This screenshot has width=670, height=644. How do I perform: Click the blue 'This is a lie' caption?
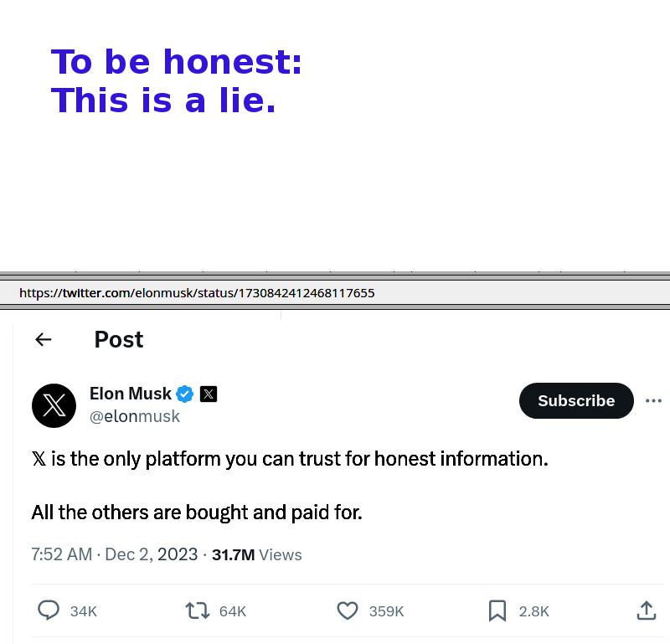[164, 100]
